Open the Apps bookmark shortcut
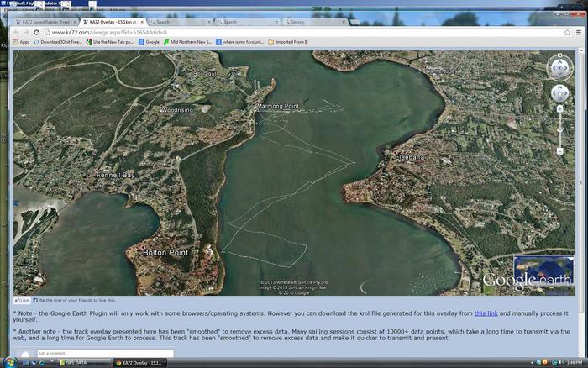This screenshot has width=588, height=368. [x=21, y=42]
